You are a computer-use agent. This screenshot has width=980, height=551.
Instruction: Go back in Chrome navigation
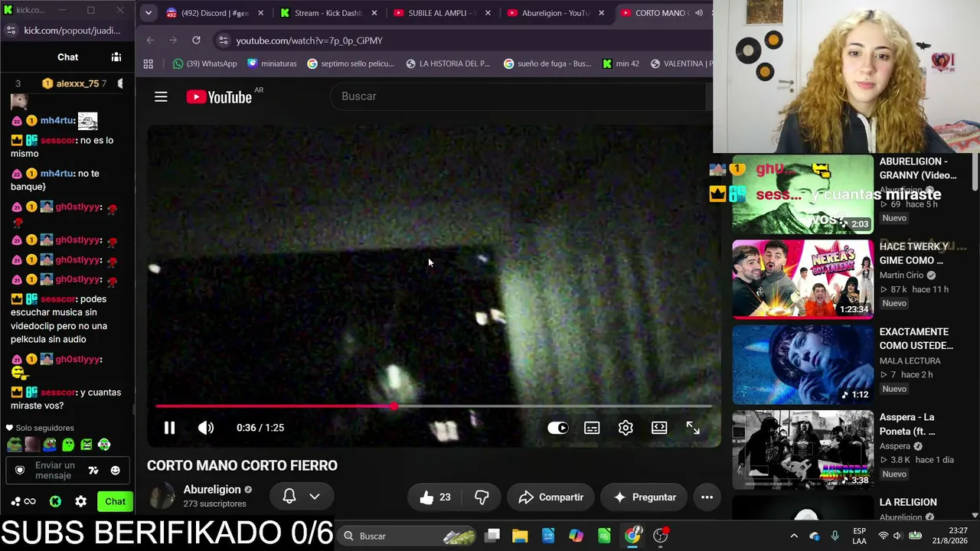pyautogui.click(x=150, y=41)
